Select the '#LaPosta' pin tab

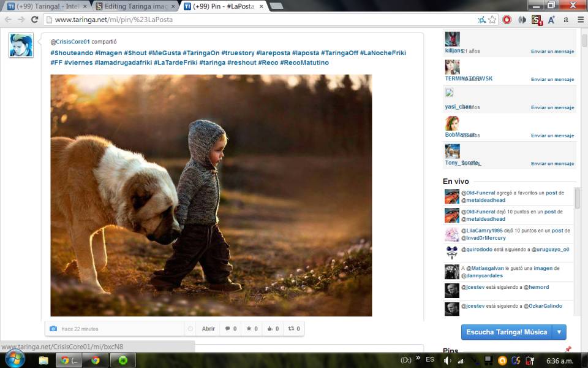coord(221,6)
